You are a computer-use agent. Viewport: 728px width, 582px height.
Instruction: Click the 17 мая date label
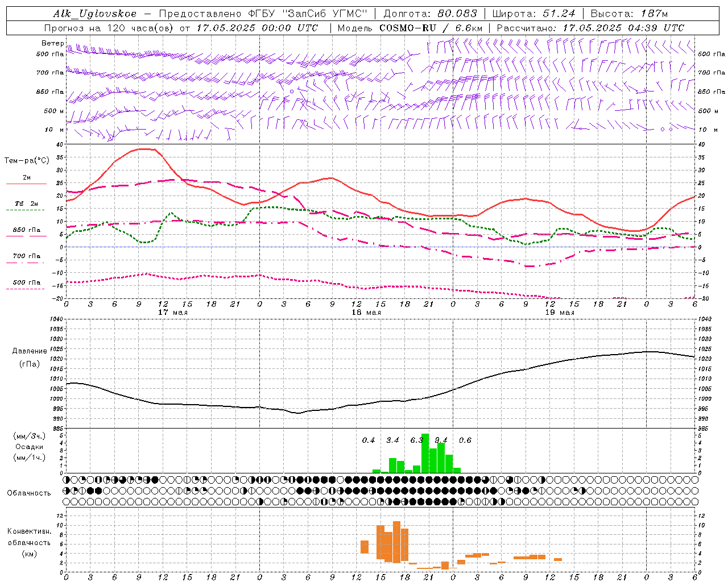(173, 312)
